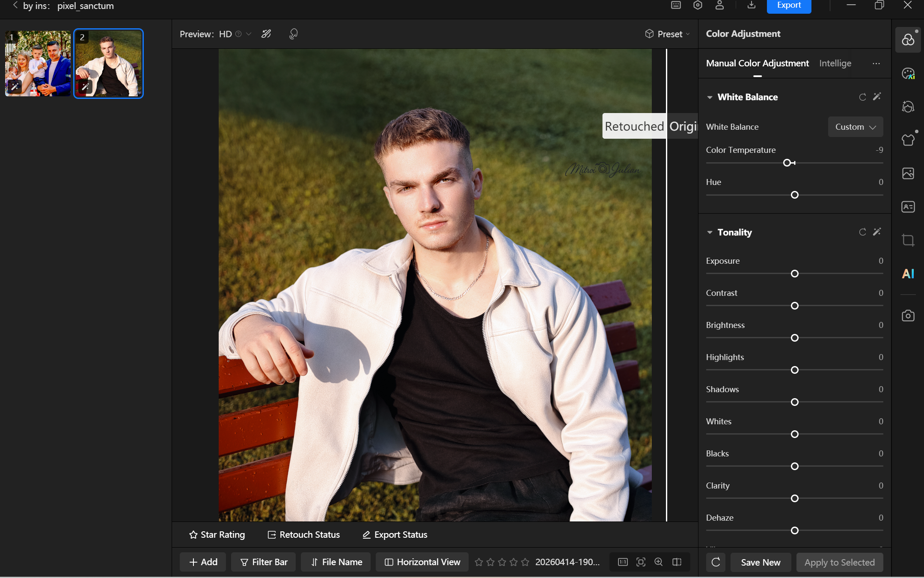Image resolution: width=924 pixels, height=578 pixels.
Task: Toggle the compare split view icon
Action: click(677, 562)
